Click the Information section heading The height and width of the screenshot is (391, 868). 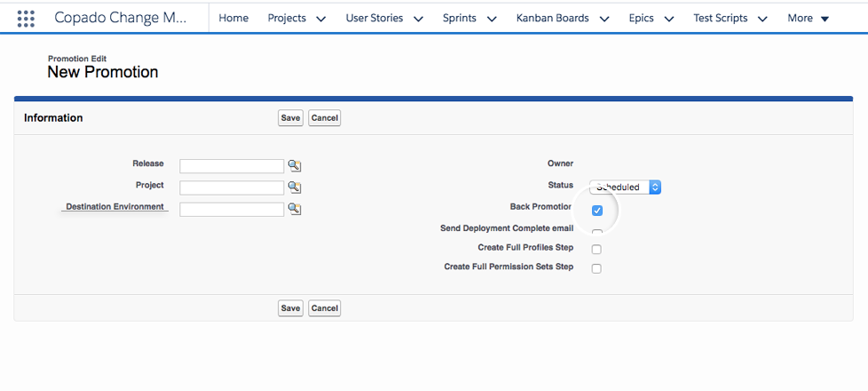coord(53,118)
